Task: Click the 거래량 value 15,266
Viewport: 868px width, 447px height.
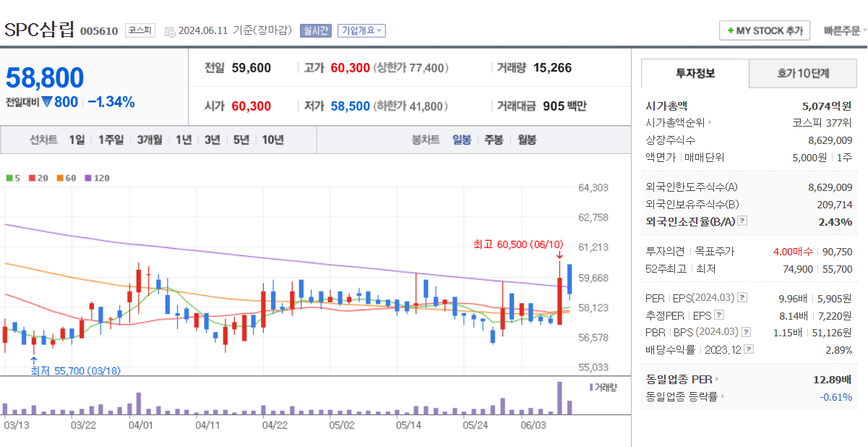Action: [x=552, y=68]
